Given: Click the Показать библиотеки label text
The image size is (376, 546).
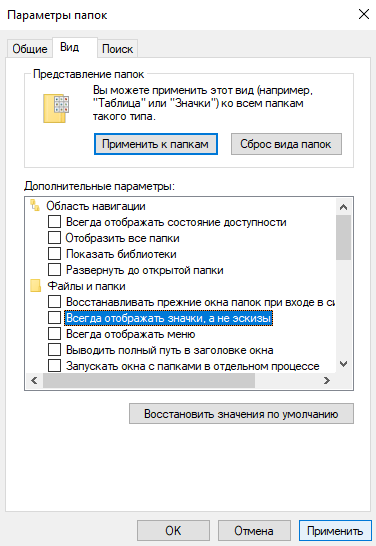Looking at the screenshot, I should pyautogui.click(x=121, y=254).
